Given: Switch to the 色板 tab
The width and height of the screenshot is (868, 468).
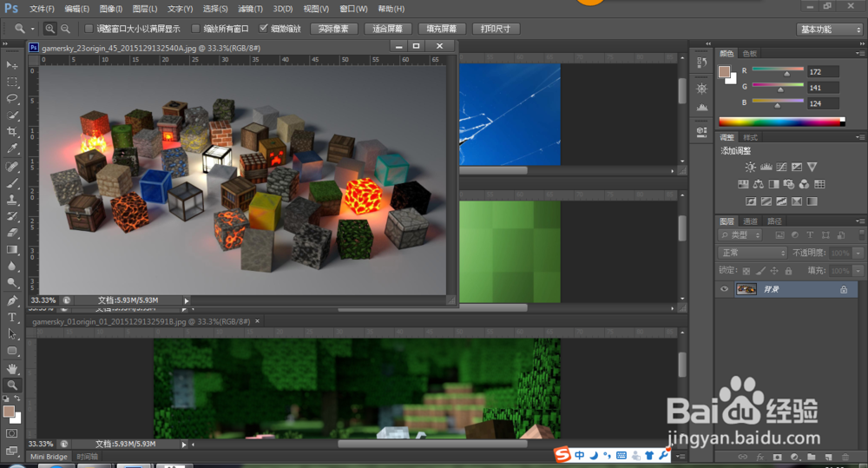Looking at the screenshot, I should coord(750,53).
